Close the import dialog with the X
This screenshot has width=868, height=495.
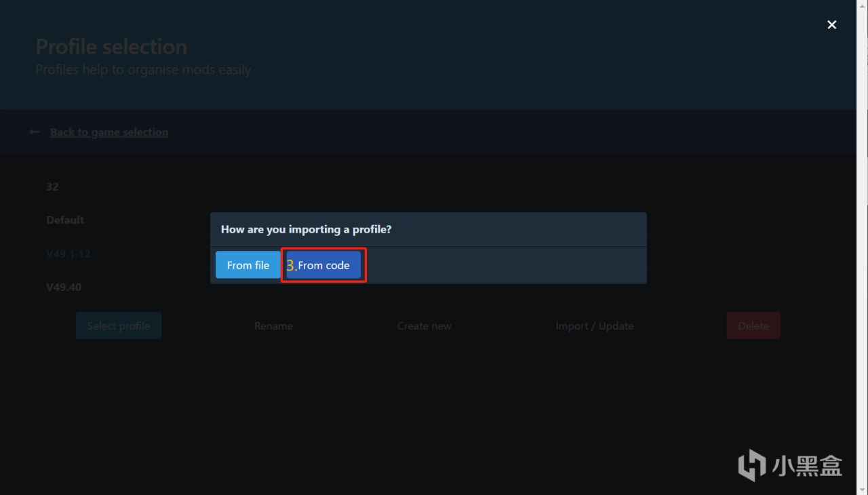pyautogui.click(x=832, y=24)
